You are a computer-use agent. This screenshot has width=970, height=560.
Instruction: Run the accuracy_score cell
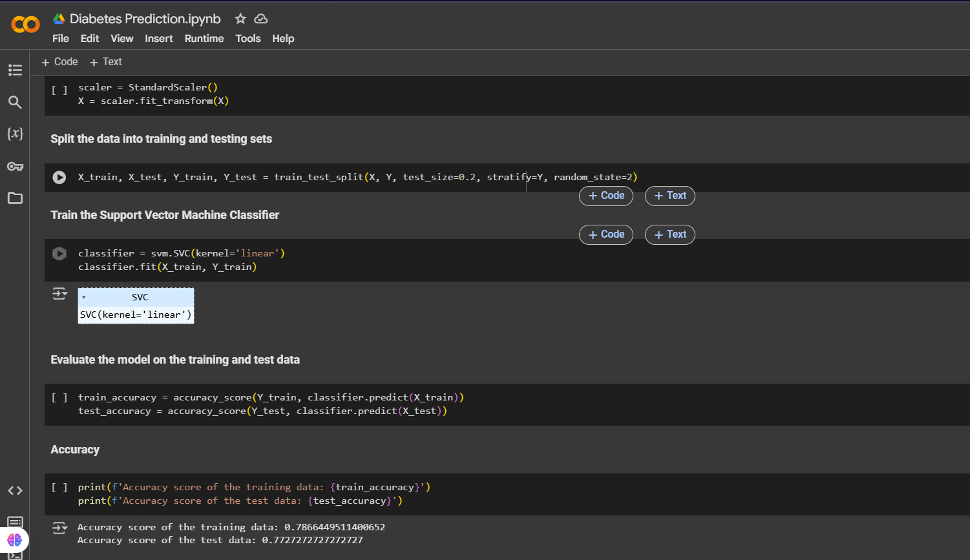pos(59,398)
